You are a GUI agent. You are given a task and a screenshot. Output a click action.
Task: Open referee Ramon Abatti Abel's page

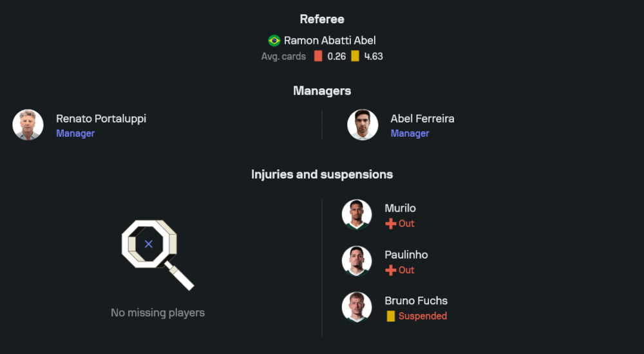[x=330, y=41]
